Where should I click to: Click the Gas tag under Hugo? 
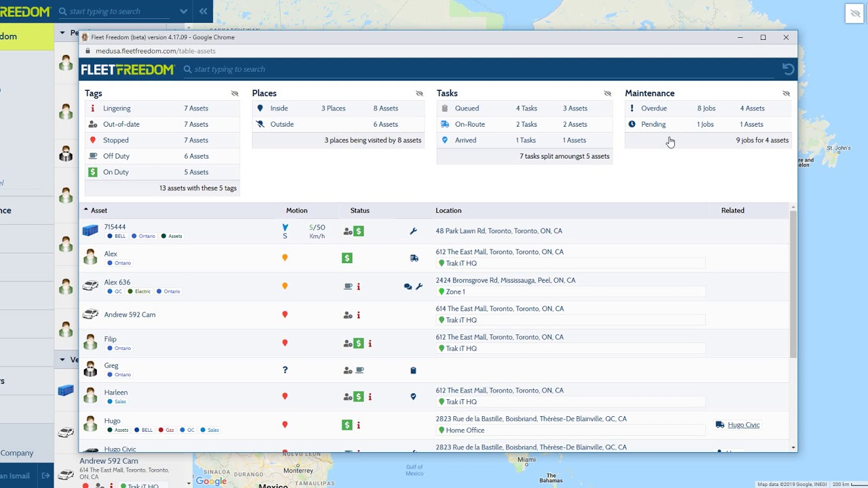[x=165, y=430]
